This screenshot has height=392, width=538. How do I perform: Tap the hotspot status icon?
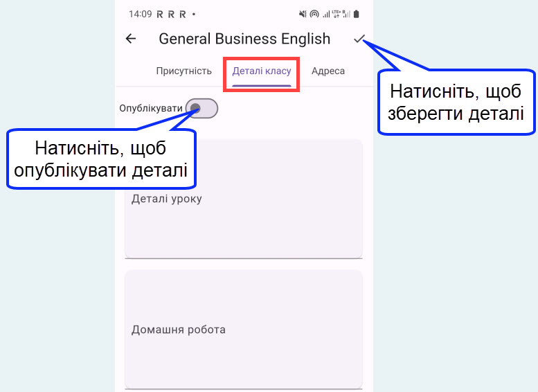click(x=314, y=14)
